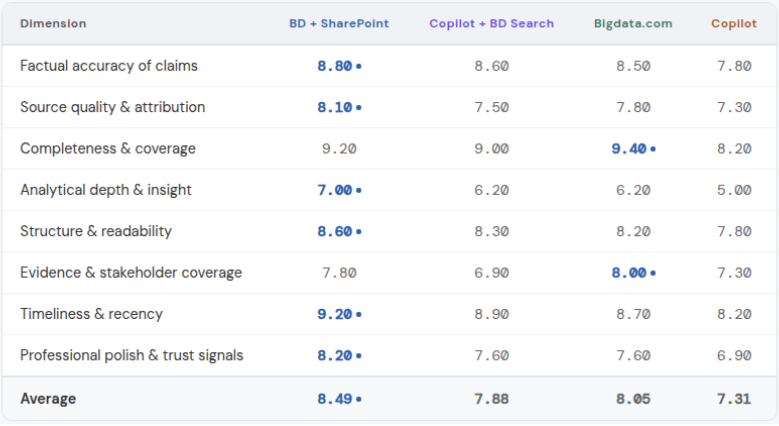Screen dimensions: 779x426
Task: Click the 7.00 Analytical depth score
Action: pos(335,189)
